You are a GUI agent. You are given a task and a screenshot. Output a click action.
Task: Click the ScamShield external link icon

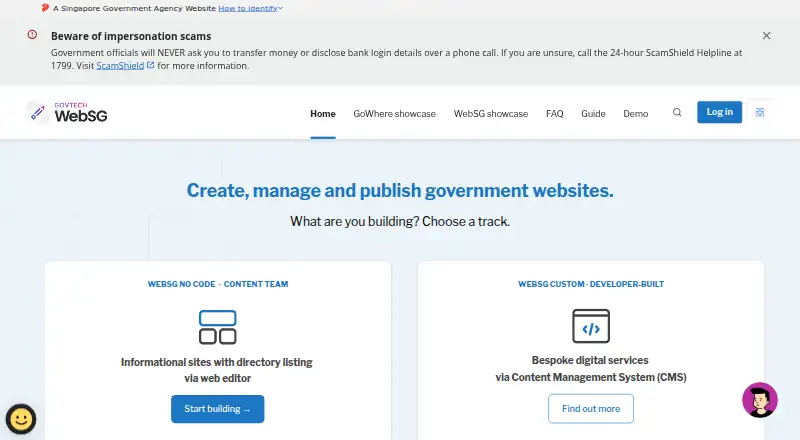(151, 65)
